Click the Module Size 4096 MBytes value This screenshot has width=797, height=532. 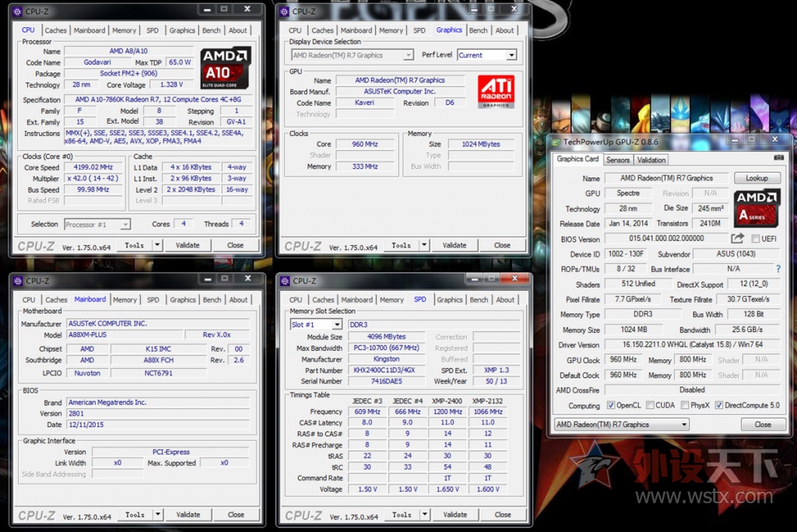tap(386, 336)
